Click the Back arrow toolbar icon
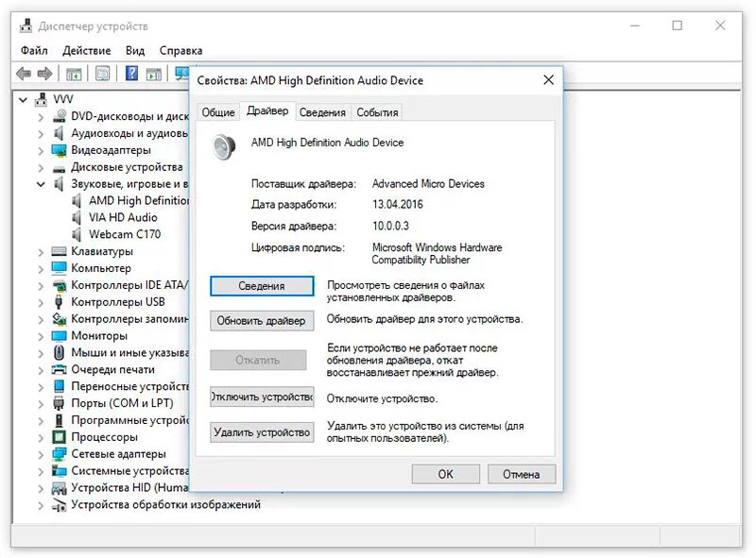This screenshot has height=558, width=756. coord(23,74)
